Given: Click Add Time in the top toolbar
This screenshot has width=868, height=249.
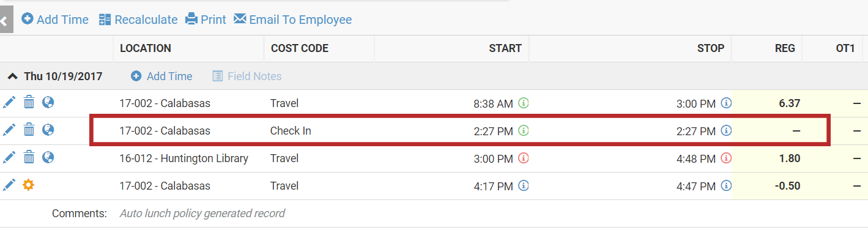Looking at the screenshot, I should tap(55, 20).
